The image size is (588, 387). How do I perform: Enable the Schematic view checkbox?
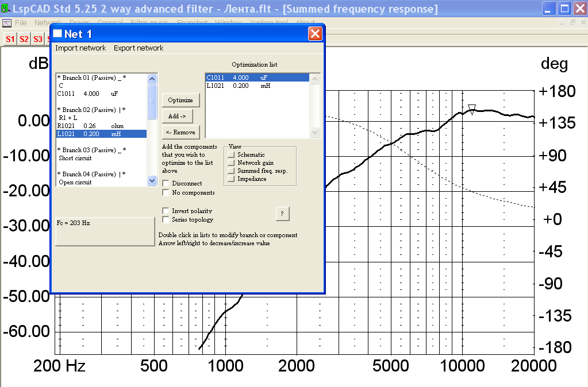(x=231, y=154)
